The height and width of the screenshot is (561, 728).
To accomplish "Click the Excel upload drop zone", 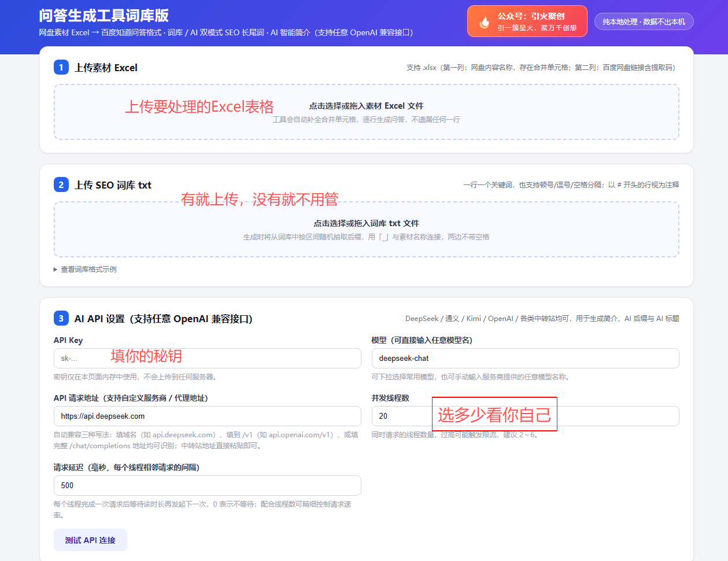I will tap(366, 112).
